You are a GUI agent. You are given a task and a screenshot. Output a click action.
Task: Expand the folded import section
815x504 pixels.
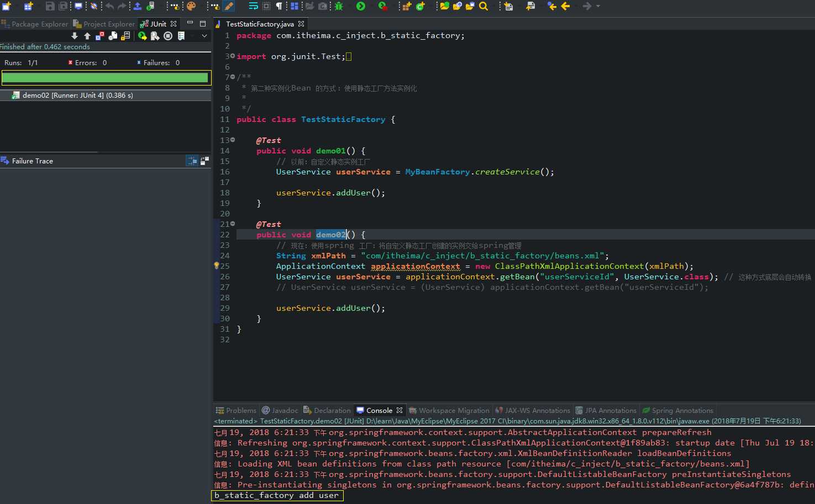coord(233,56)
